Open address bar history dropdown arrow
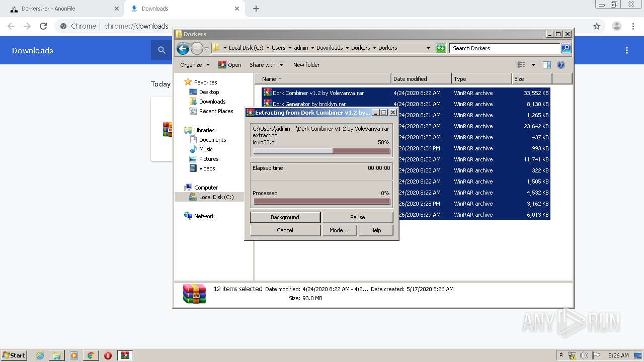 pyautogui.click(x=428, y=48)
